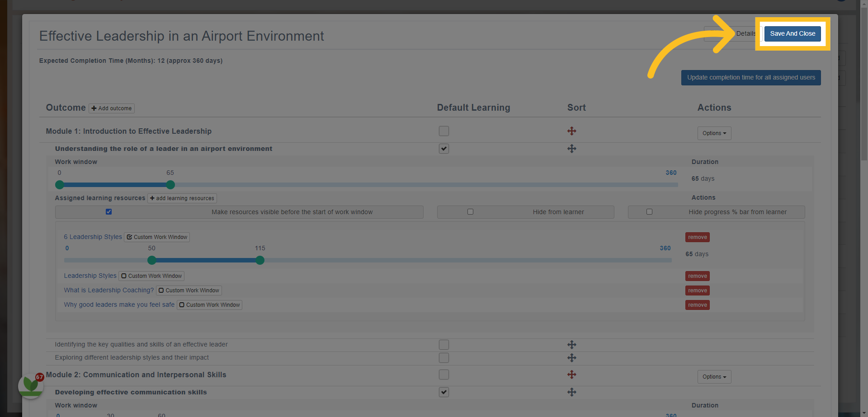Enable Hide progress % bar from learner
This screenshot has width=868, height=417.
pyautogui.click(x=649, y=212)
